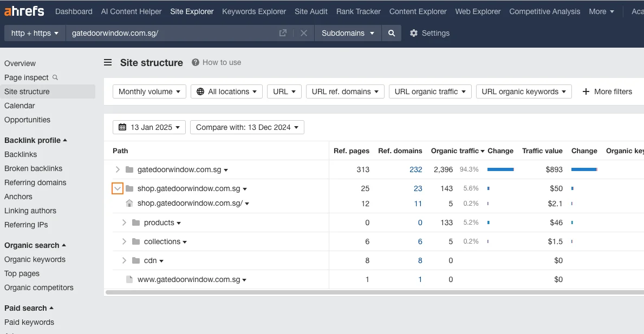Clear the URL input with X icon

[304, 33]
